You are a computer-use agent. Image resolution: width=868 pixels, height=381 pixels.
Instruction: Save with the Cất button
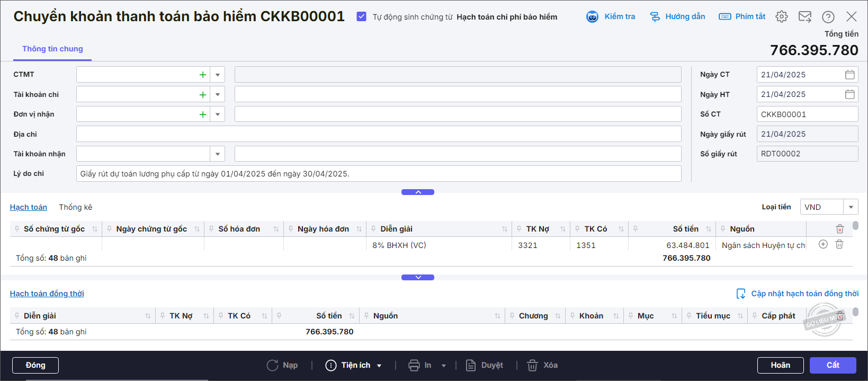[x=833, y=365]
